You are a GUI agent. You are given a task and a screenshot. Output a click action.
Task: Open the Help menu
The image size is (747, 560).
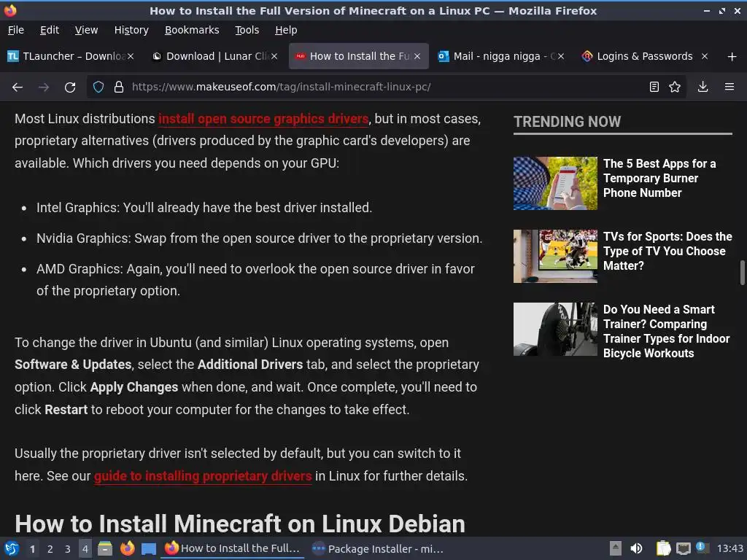click(x=286, y=30)
